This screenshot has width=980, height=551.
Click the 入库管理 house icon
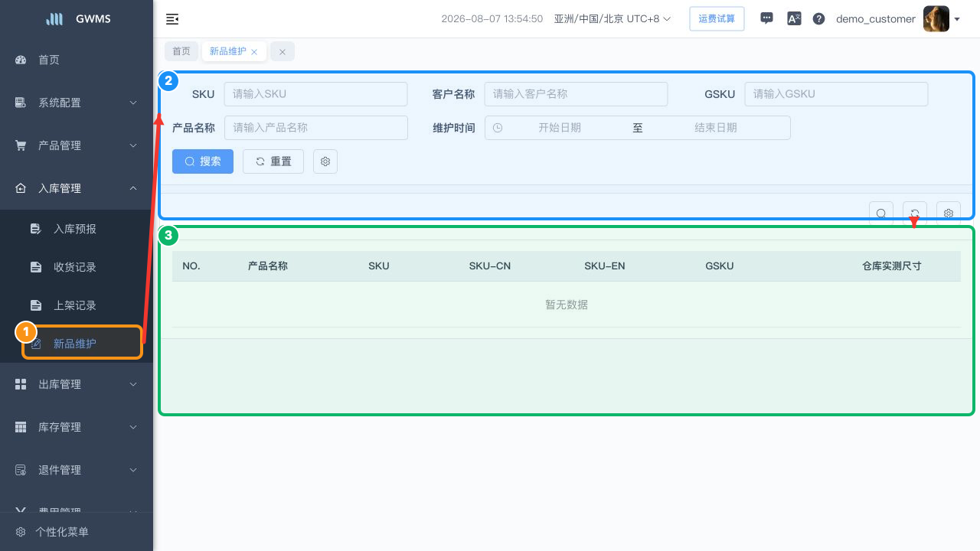(21, 188)
